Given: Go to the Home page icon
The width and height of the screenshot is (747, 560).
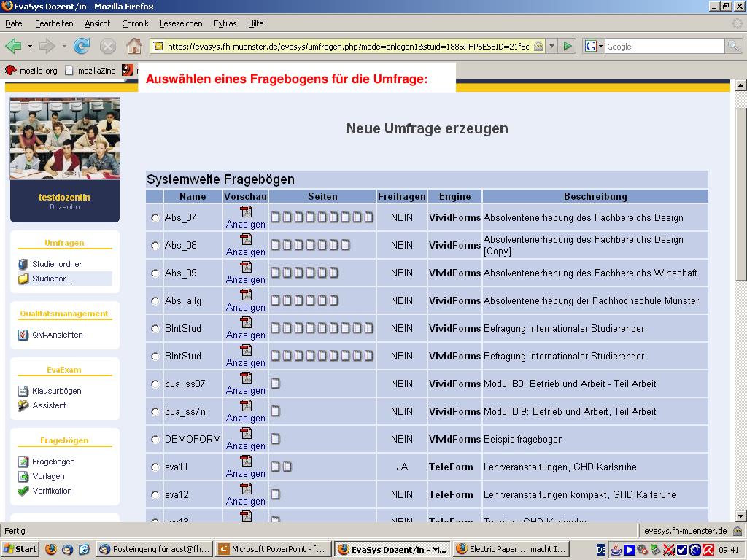Looking at the screenshot, I should [x=134, y=46].
